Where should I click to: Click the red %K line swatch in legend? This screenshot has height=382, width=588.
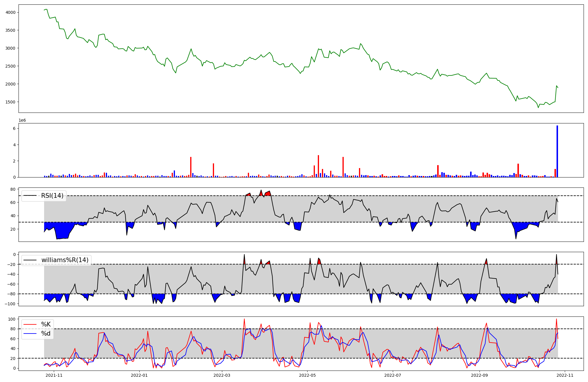30,324
